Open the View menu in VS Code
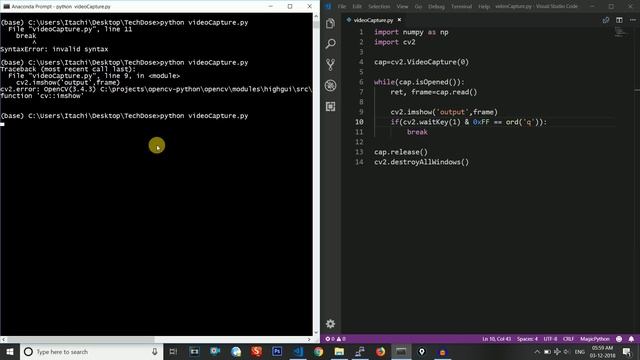This screenshot has height=360, width=640. (402, 7)
